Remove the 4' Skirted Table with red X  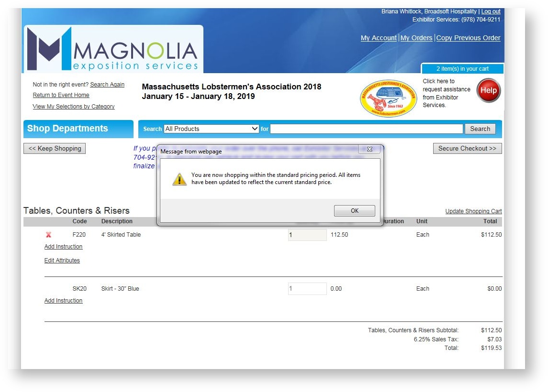click(48, 235)
